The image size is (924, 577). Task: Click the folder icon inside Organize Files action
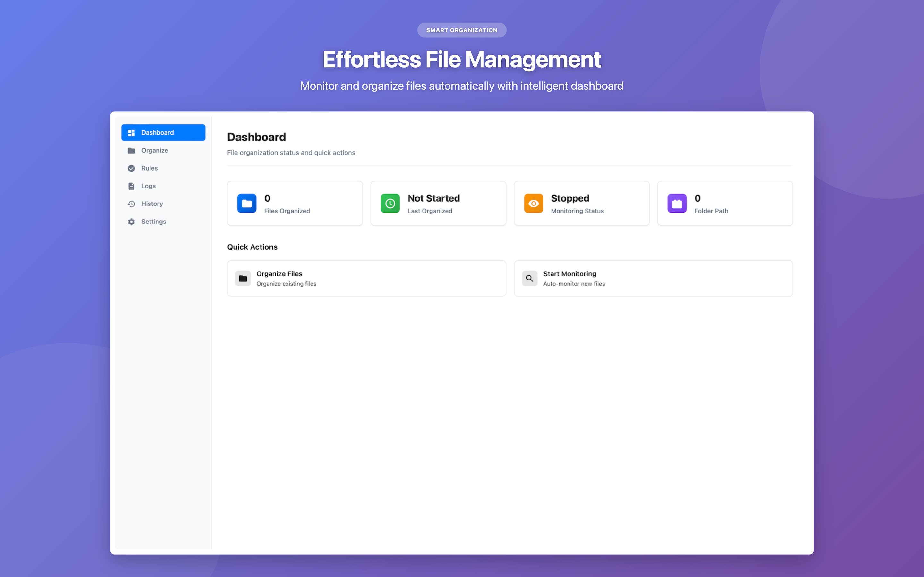coord(243,278)
